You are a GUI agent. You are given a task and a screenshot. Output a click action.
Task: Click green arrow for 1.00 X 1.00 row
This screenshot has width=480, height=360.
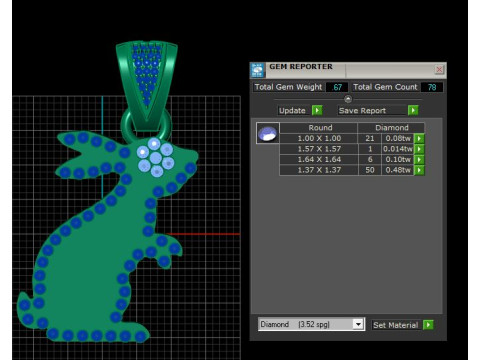coord(419,138)
